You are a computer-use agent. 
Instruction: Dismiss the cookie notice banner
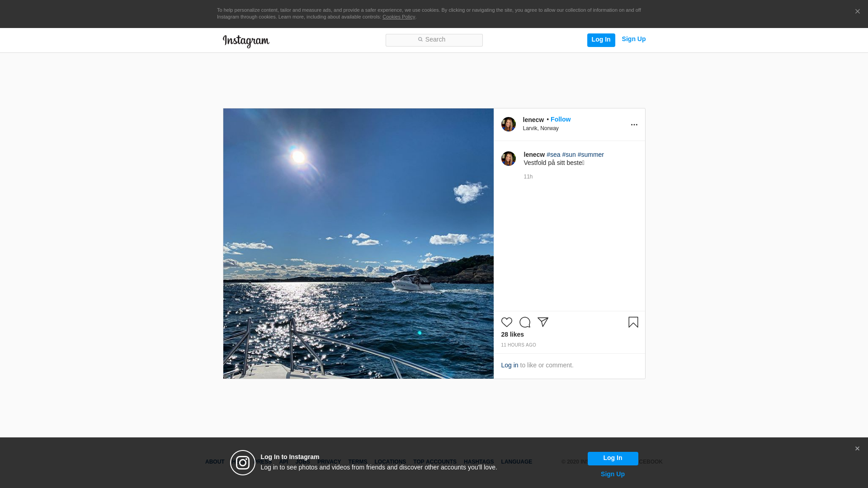click(857, 12)
